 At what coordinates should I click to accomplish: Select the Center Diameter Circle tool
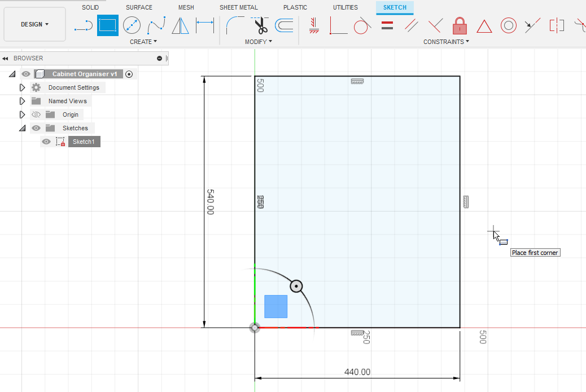coord(132,25)
